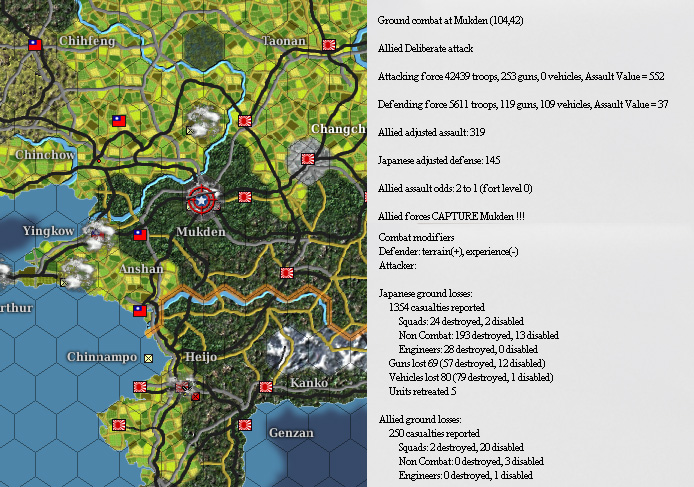Click the red target star icon at Mukden

[x=201, y=201]
